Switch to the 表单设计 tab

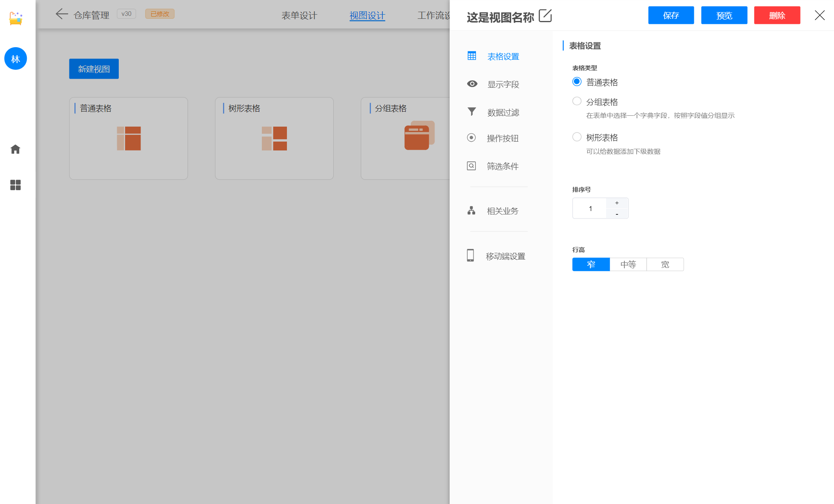coord(299,15)
